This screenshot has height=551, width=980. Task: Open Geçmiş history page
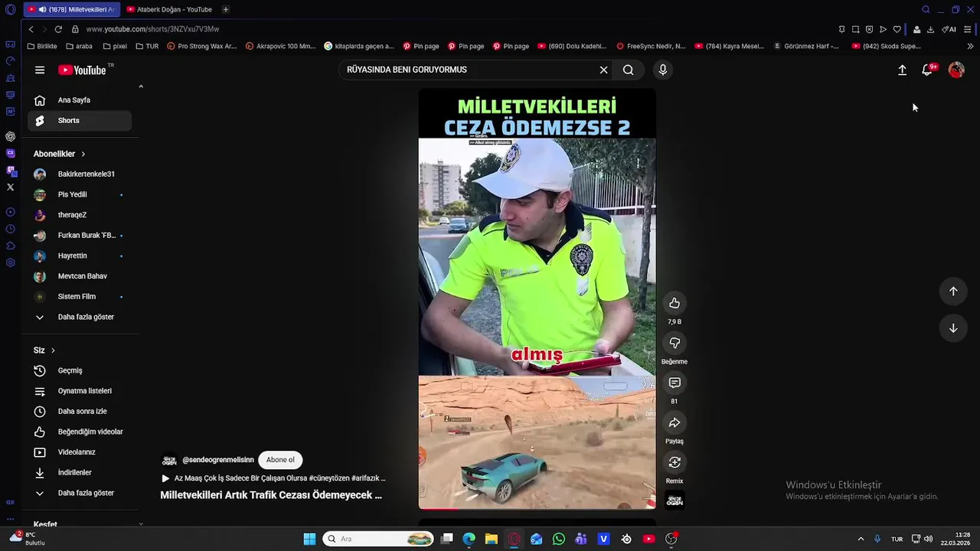coord(80,370)
